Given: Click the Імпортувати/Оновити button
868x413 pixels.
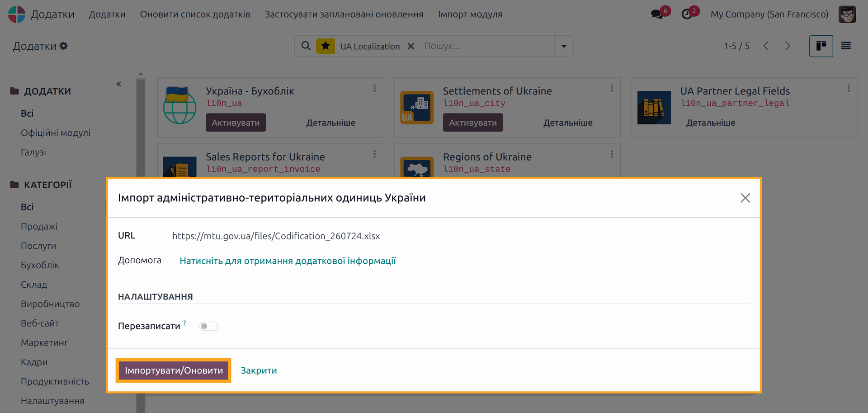Looking at the screenshot, I should 174,370.
